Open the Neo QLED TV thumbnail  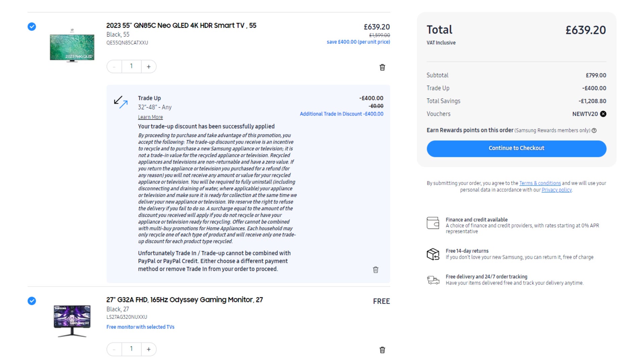pos(72,47)
